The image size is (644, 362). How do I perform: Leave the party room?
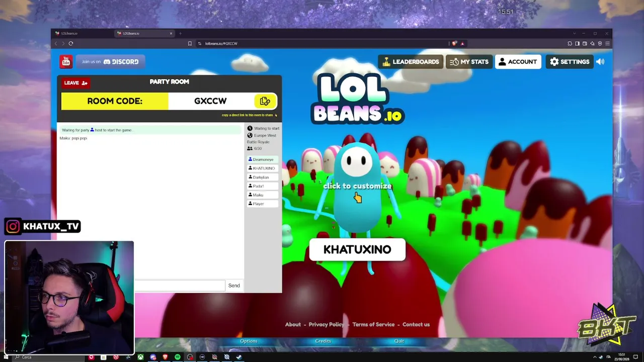pyautogui.click(x=75, y=83)
